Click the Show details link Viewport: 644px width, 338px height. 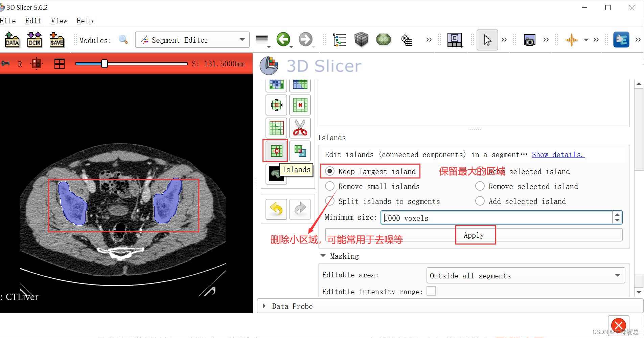click(x=558, y=155)
